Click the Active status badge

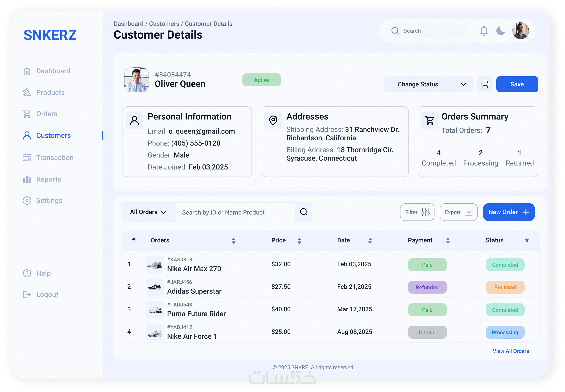(262, 80)
